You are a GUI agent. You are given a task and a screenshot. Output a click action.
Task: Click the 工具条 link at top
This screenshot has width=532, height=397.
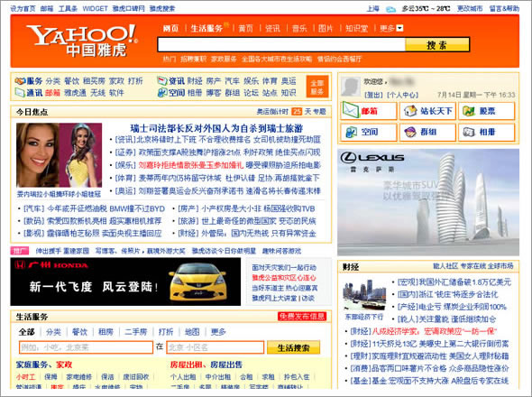[68, 8]
